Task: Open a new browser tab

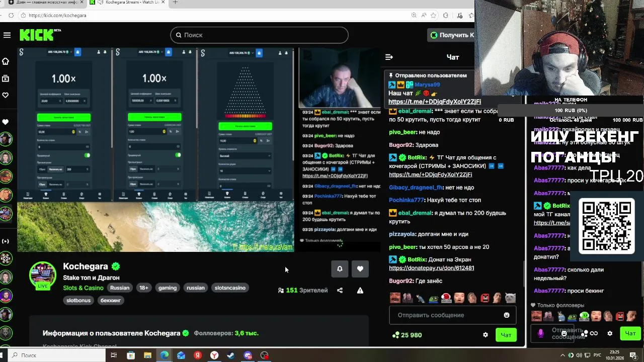Action: point(175,3)
